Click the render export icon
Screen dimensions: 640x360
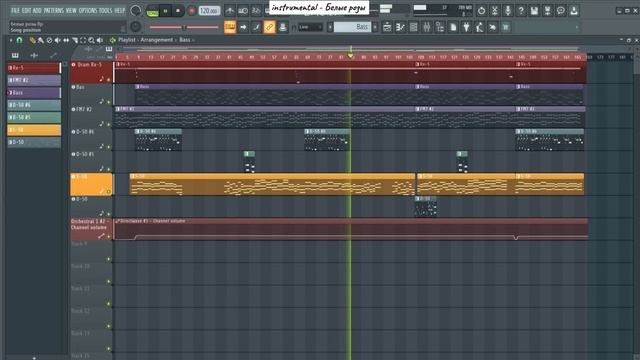tap(548, 11)
